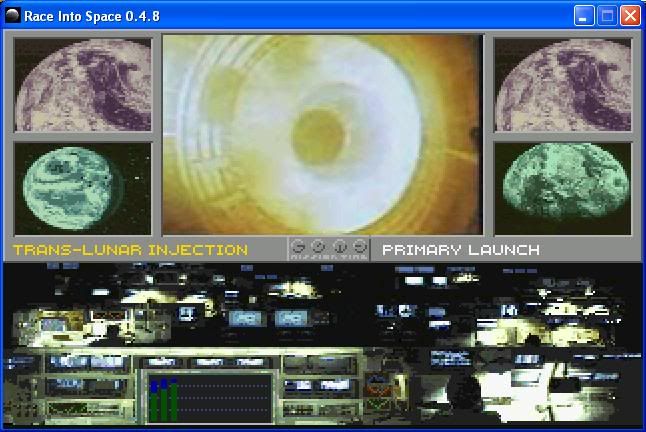Maximize the Race Into Space window
The height and width of the screenshot is (432, 646).
(x=607, y=16)
